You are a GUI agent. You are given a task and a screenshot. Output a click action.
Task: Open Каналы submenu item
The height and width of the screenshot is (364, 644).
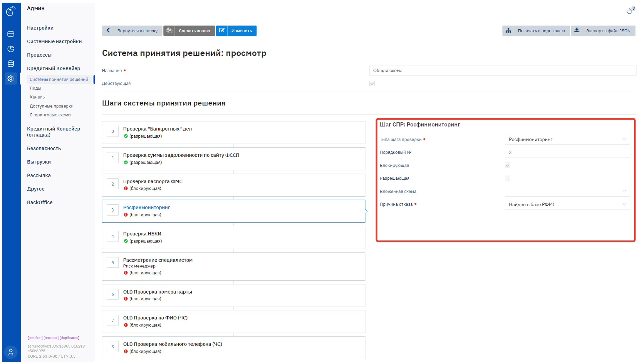38,97
